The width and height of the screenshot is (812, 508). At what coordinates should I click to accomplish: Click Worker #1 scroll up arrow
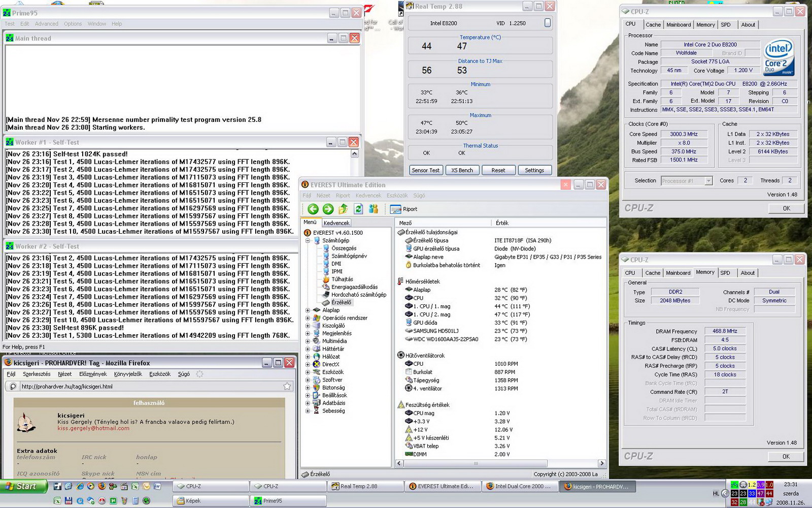click(354, 153)
